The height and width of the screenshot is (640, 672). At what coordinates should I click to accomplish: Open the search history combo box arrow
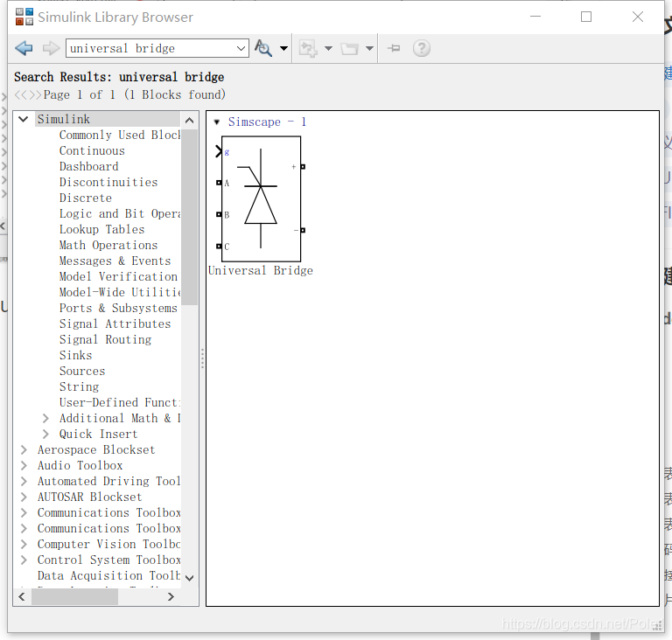[x=241, y=48]
